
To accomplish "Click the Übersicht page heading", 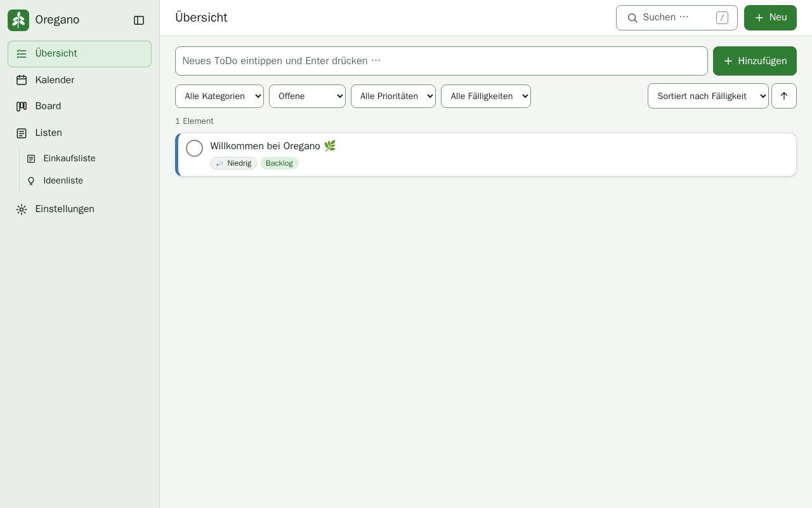I will (x=201, y=18).
